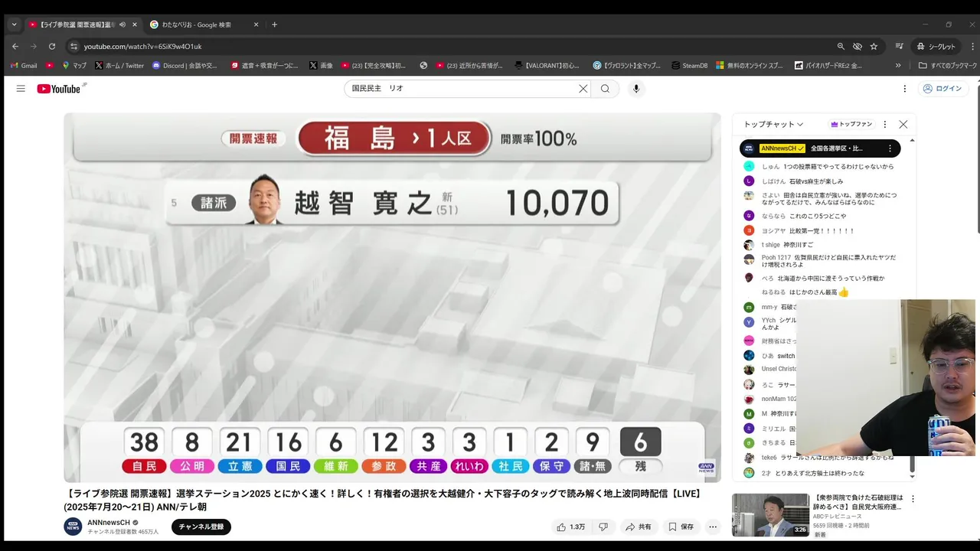Screen dimensions: 980x551
Task: Clear the search text with the X icon
Action: pos(583,89)
